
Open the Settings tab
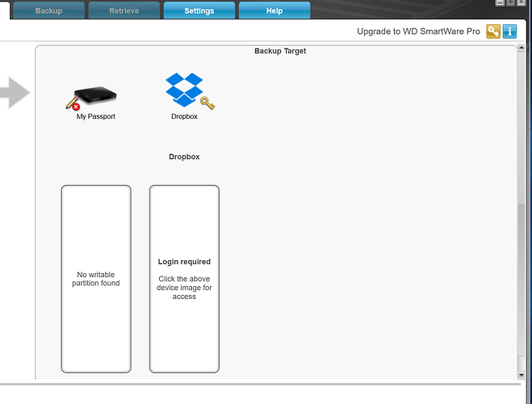(x=199, y=11)
